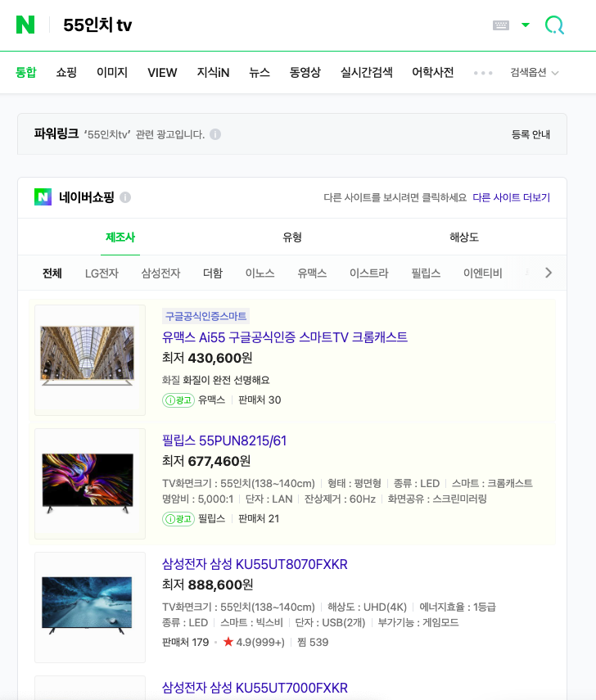Screen dimensions: 596x700
Task: Open the 삼성 KU55UT8070FXKR product link
Action: (255, 564)
